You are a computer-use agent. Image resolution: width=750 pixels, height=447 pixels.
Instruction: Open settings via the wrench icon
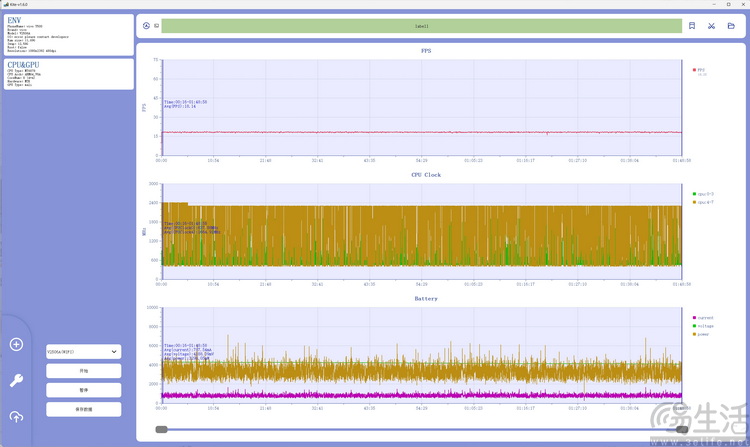point(16,380)
